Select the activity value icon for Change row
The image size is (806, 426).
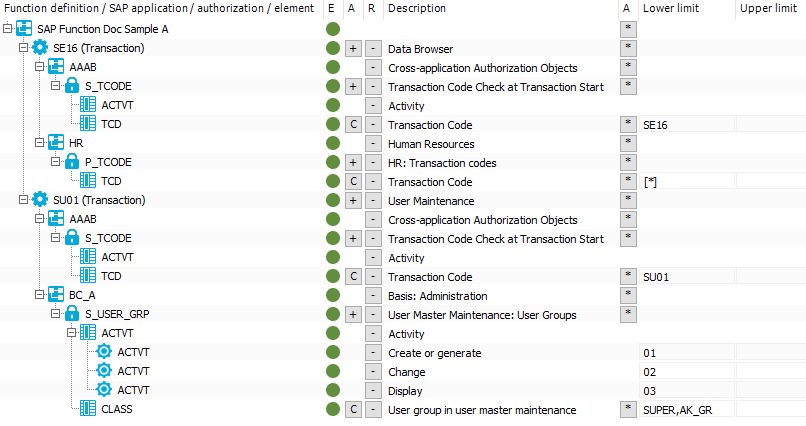104,371
